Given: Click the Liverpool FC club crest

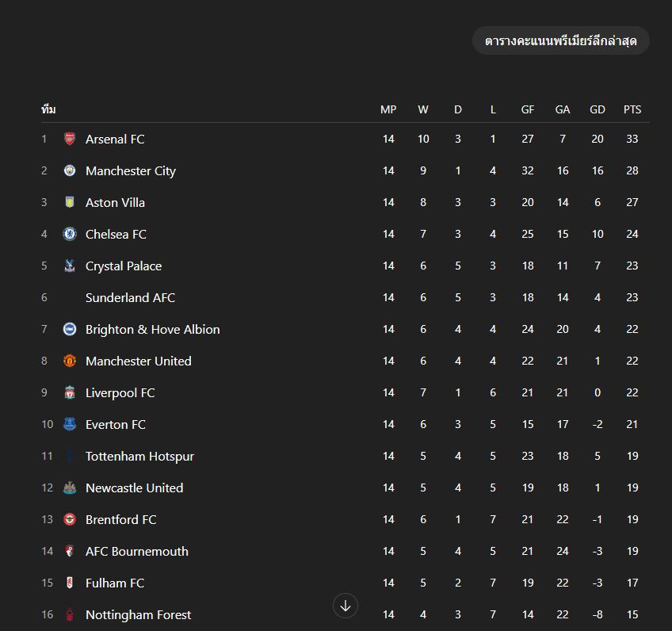Looking at the screenshot, I should click(70, 392).
